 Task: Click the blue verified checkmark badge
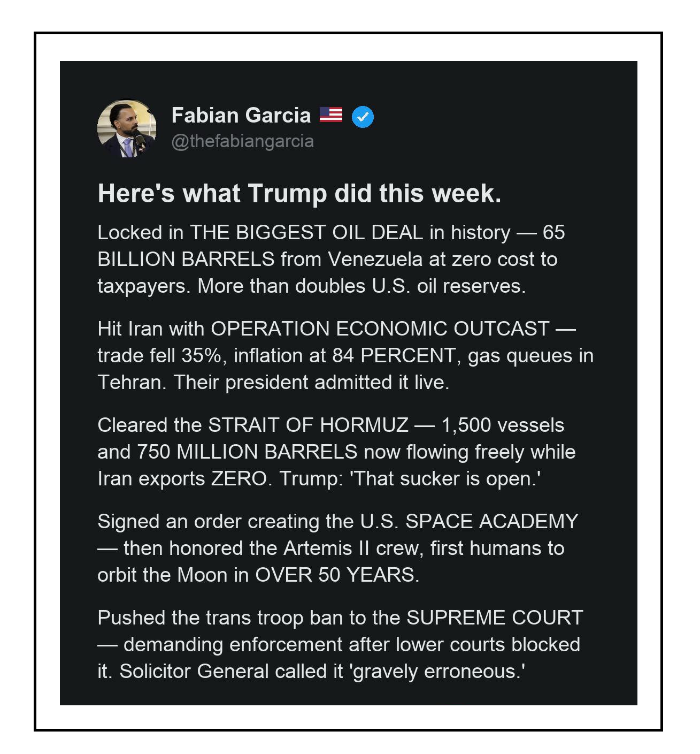tap(363, 117)
